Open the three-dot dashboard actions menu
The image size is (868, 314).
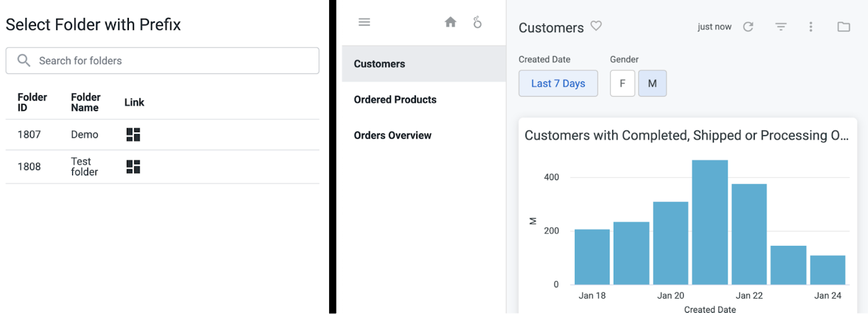(811, 27)
